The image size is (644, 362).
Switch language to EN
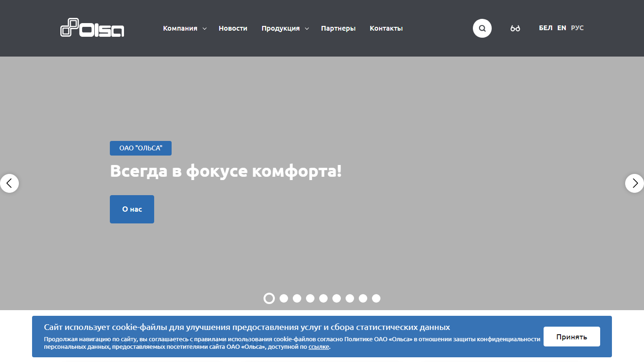(x=561, y=28)
